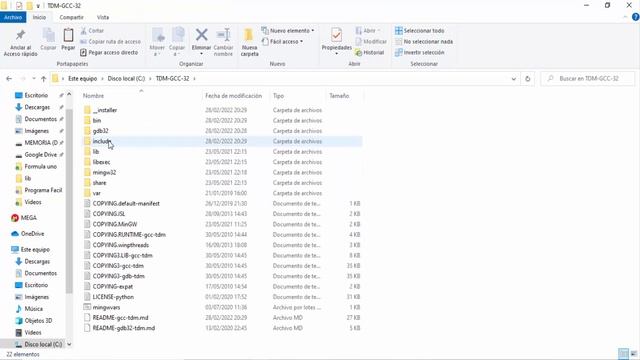Open the Help question mark icon

point(636,17)
